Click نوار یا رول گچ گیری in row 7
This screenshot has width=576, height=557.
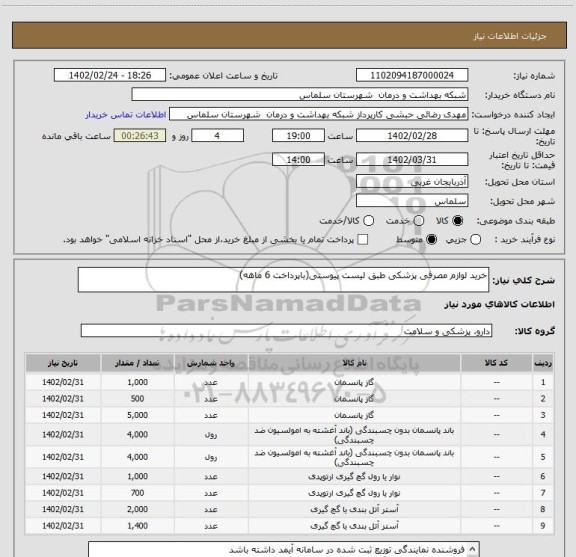[x=354, y=493]
